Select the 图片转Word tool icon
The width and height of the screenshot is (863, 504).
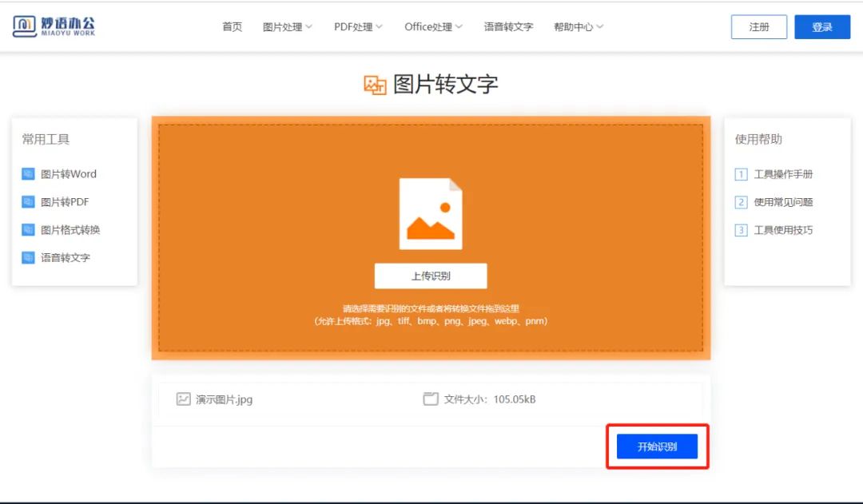29,174
